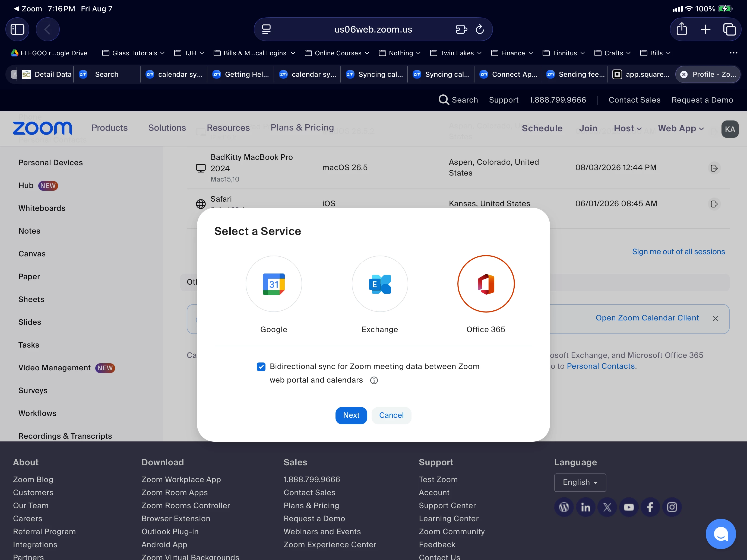Screen dimensions: 747x560
Task: Open the Host dropdown menu
Action: click(x=628, y=129)
